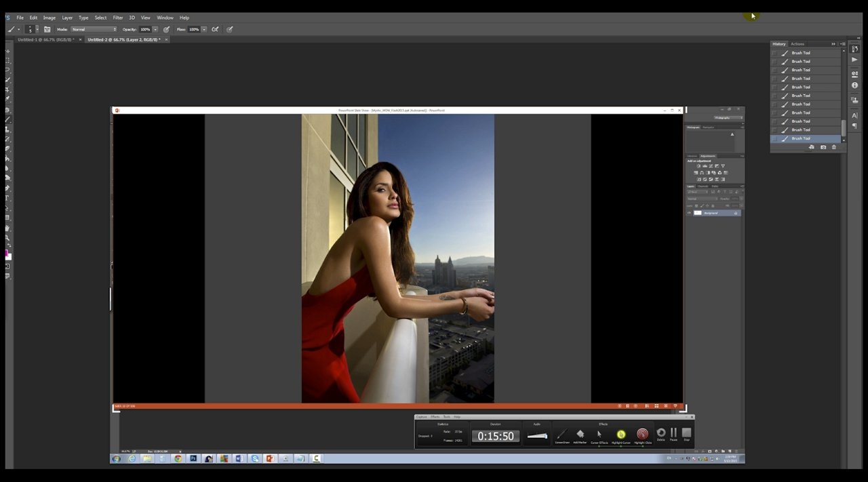
Task: Open Photoshop from the Windows taskbar
Action: pos(193,459)
